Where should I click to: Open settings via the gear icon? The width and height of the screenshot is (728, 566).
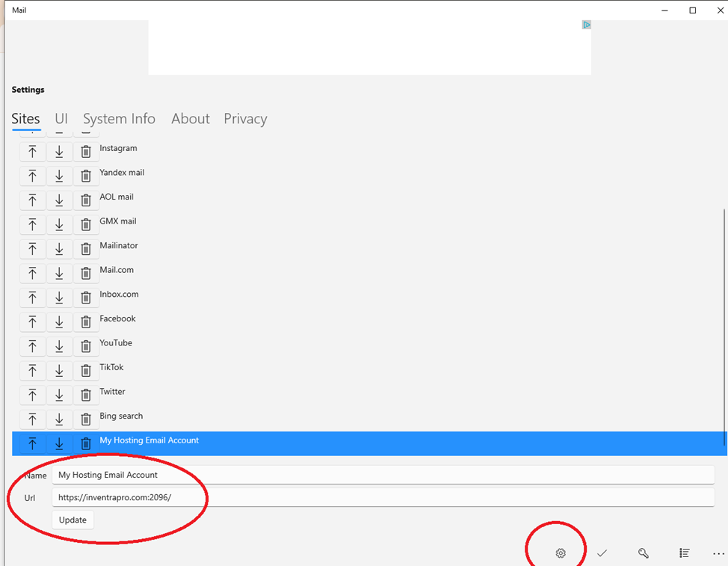click(x=561, y=553)
